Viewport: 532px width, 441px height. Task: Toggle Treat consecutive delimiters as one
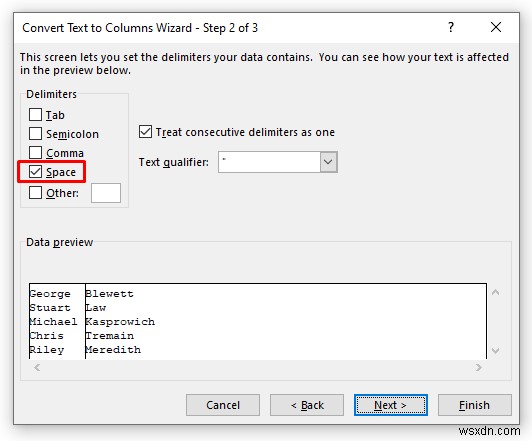[145, 132]
